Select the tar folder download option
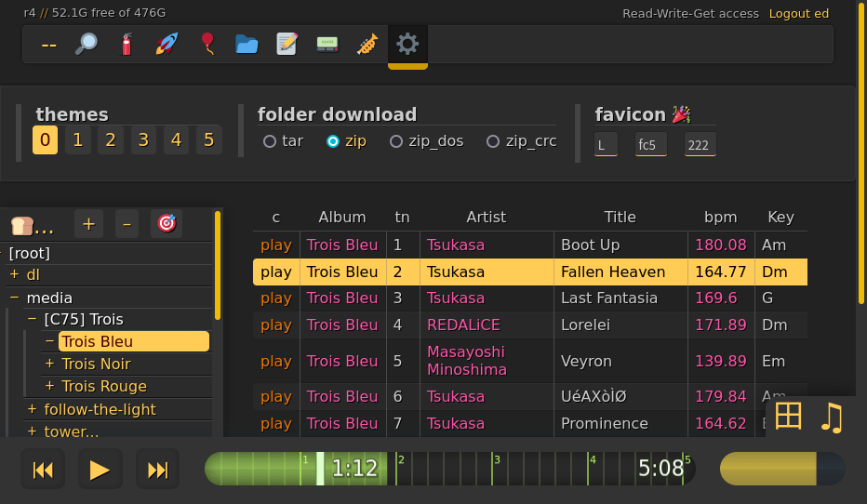 coord(270,141)
